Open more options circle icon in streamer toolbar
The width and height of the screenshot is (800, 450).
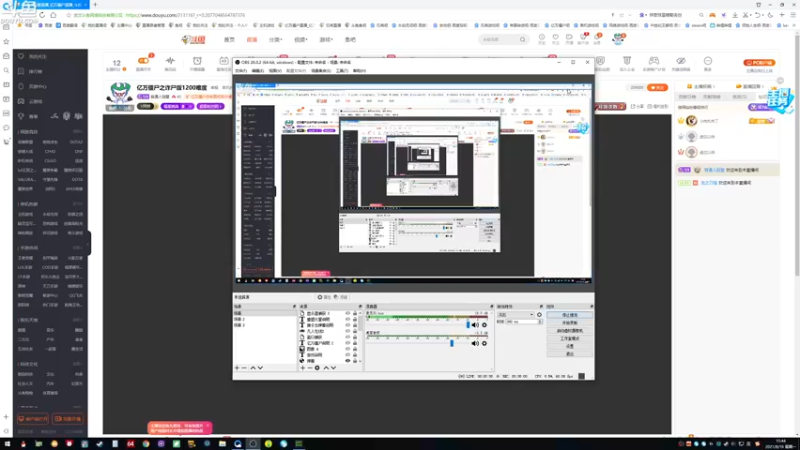pos(708,61)
